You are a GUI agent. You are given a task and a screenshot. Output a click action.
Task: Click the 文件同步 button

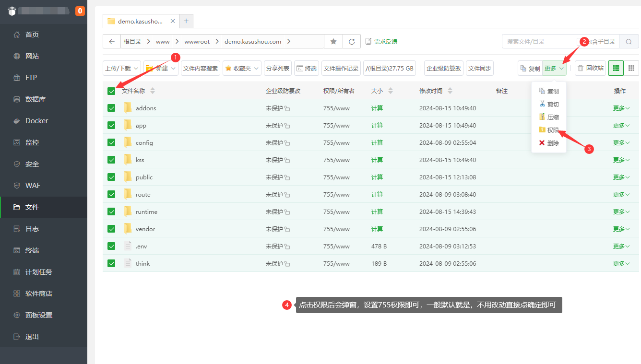[480, 68]
